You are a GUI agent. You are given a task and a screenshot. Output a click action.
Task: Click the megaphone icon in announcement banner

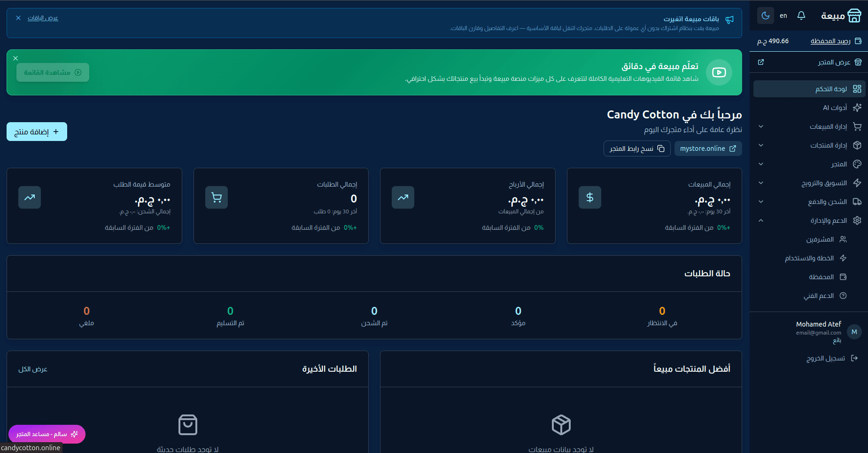point(729,20)
